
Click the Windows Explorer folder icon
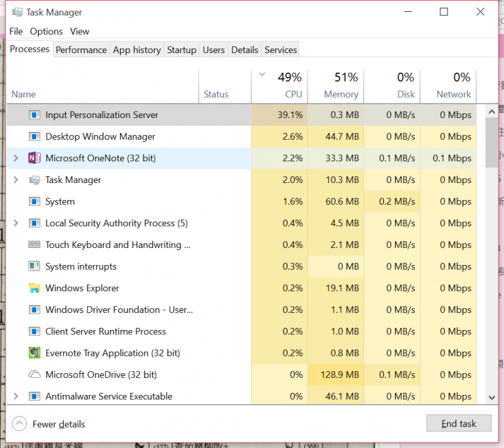34,288
